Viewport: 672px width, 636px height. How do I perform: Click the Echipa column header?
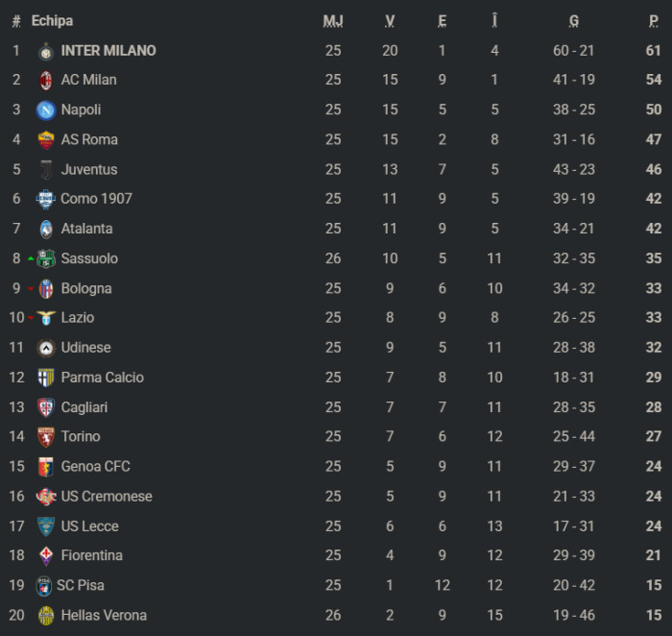click(x=52, y=21)
